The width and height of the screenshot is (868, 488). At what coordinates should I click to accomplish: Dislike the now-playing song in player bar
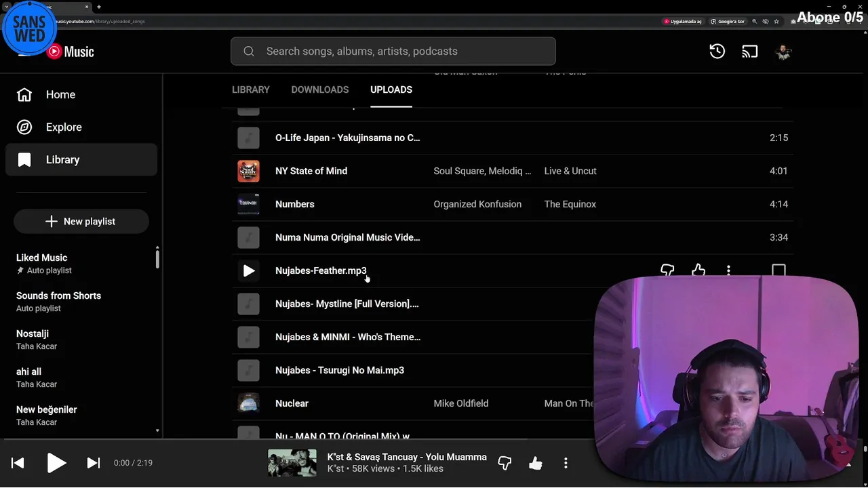505,463
